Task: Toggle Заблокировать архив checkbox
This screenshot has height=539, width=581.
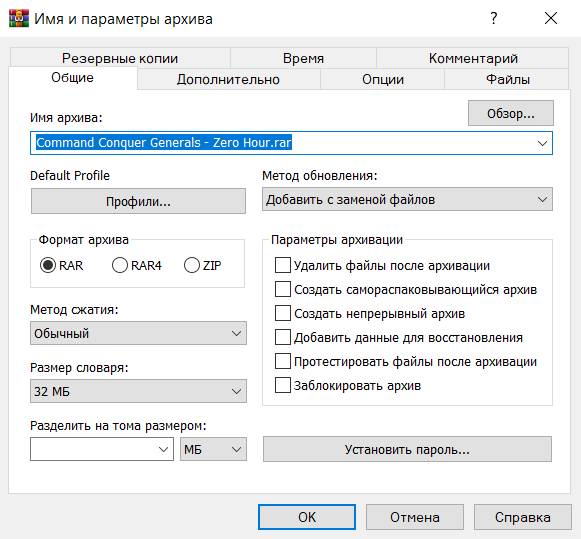Action: pyautogui.click(x=282, y=385)
